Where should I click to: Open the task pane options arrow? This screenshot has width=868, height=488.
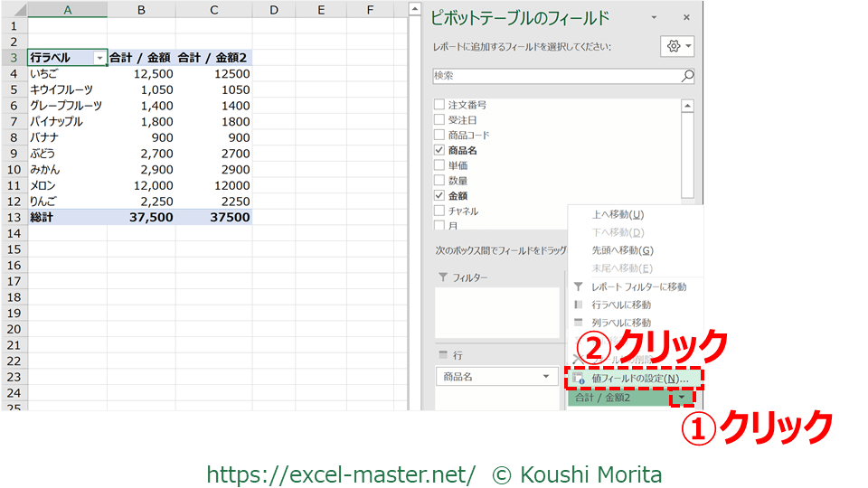[x=654, y=17]
